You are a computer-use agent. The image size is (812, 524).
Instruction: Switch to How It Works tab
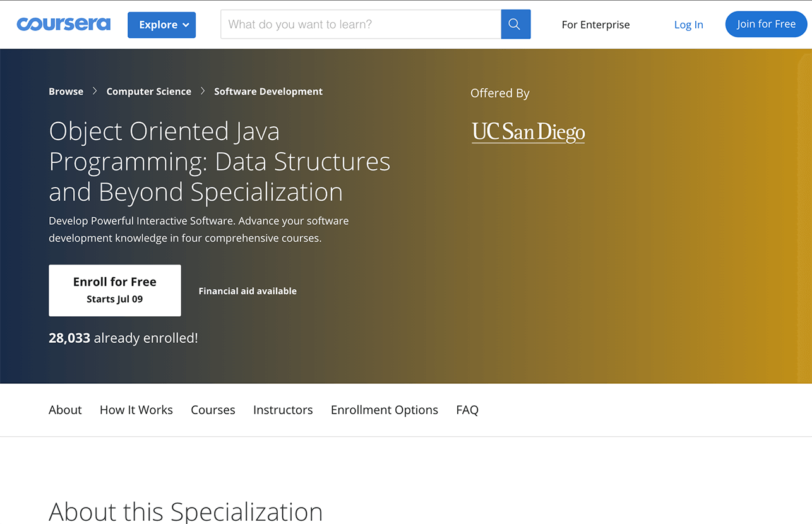pyautogui.click(x=136, y=410)
